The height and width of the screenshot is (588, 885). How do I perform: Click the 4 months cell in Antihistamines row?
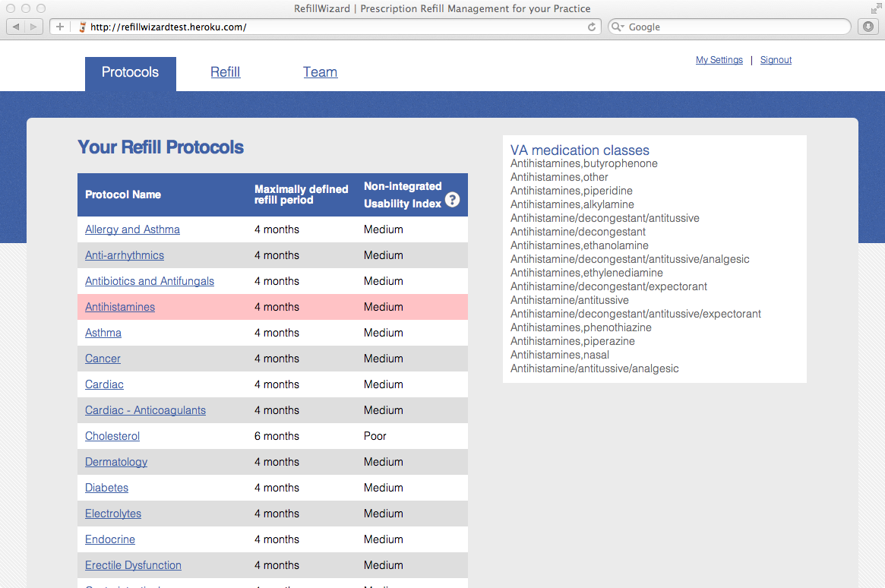click(x=277, y=307)
